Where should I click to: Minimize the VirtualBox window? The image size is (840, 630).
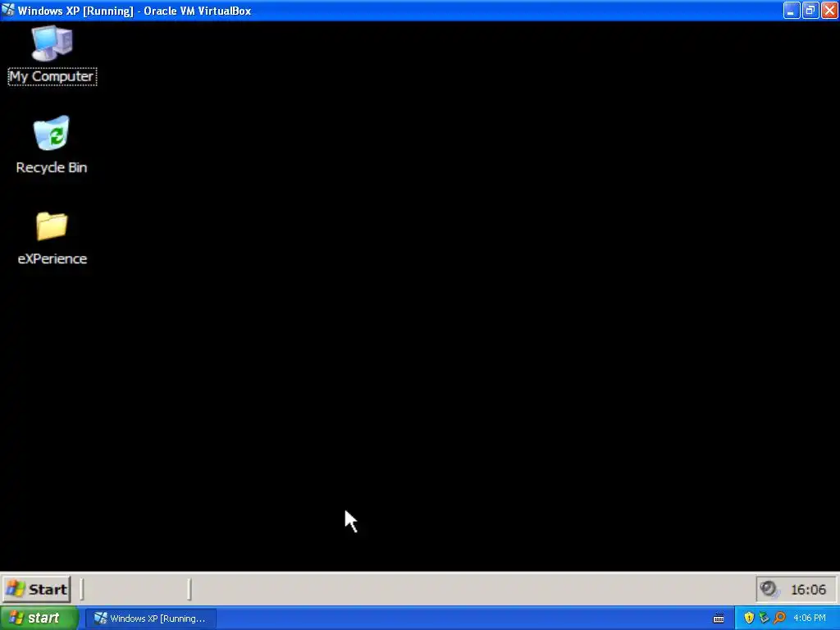point(791,10)
